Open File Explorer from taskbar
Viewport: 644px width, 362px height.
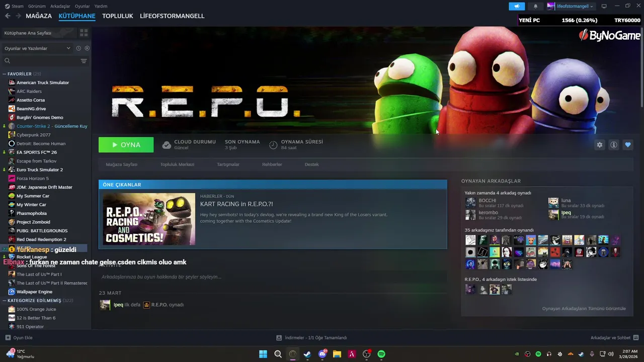tap(337, 354)
